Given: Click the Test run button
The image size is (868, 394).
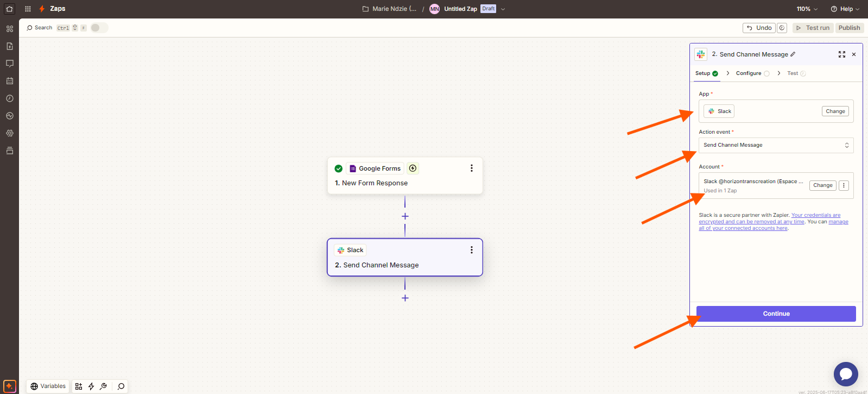Looking at the screenshot, I should tap(813, 28).
